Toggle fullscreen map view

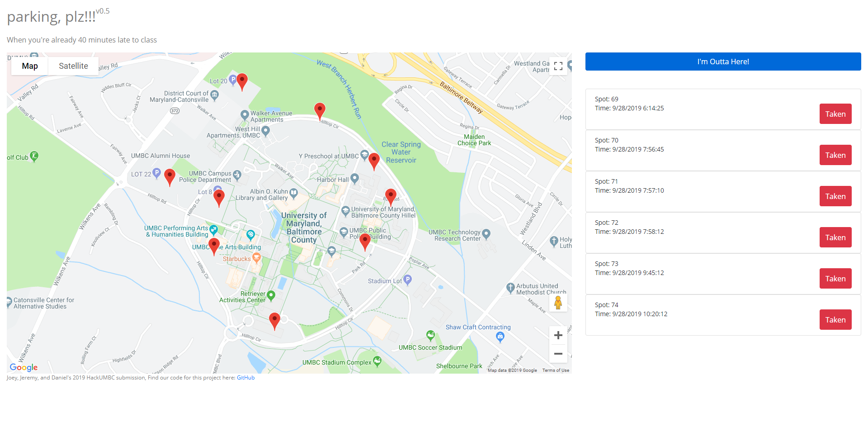(x=558, y=66)
